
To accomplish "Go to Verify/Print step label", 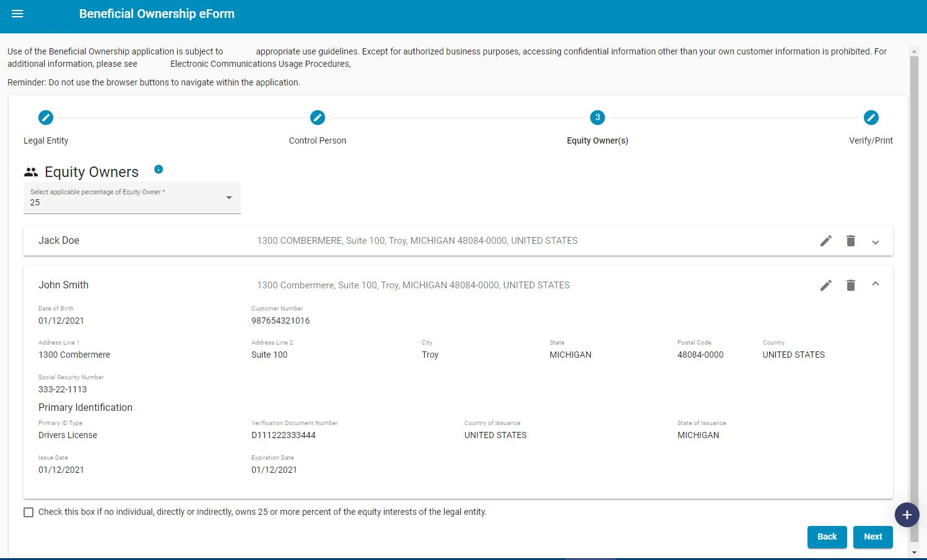I will 871,140.
